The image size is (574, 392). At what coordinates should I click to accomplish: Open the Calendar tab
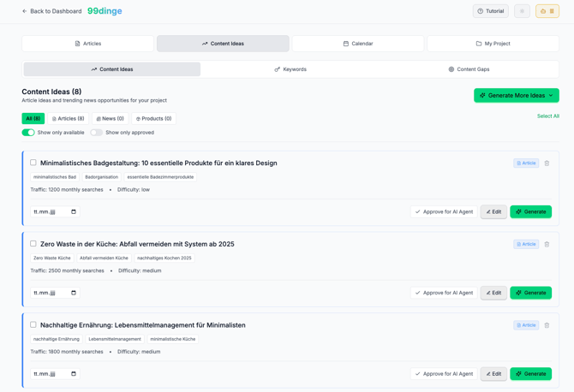[357, 44]
